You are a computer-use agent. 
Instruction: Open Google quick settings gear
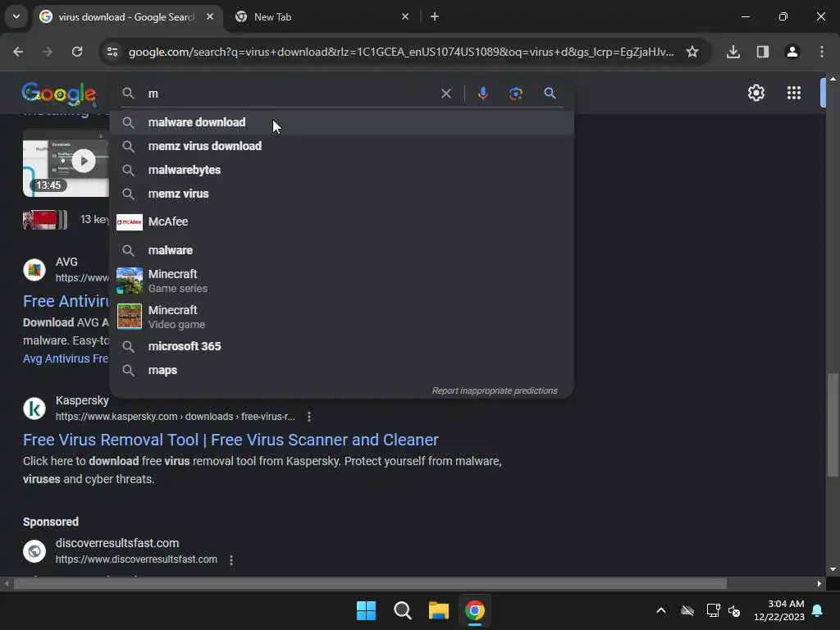(756, 93)
